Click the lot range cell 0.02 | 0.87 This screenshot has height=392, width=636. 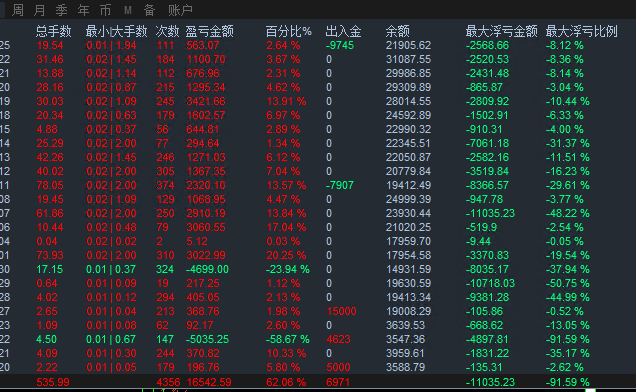(112, 87)
